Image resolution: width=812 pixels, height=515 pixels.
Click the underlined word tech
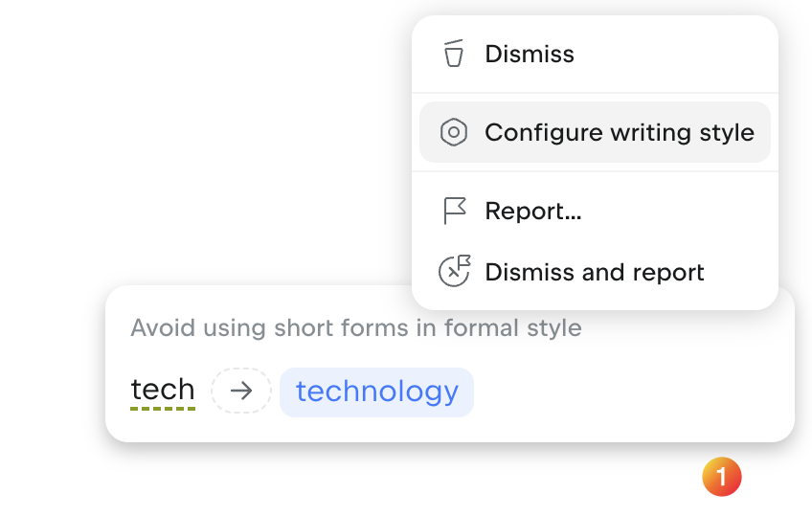(x=163, y=390)
